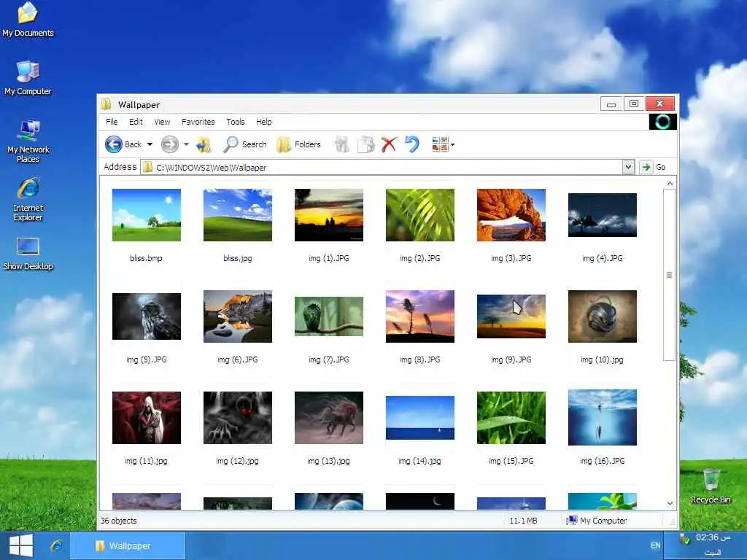Select the img (12).jpg skull thumbnail

[238, 418]
